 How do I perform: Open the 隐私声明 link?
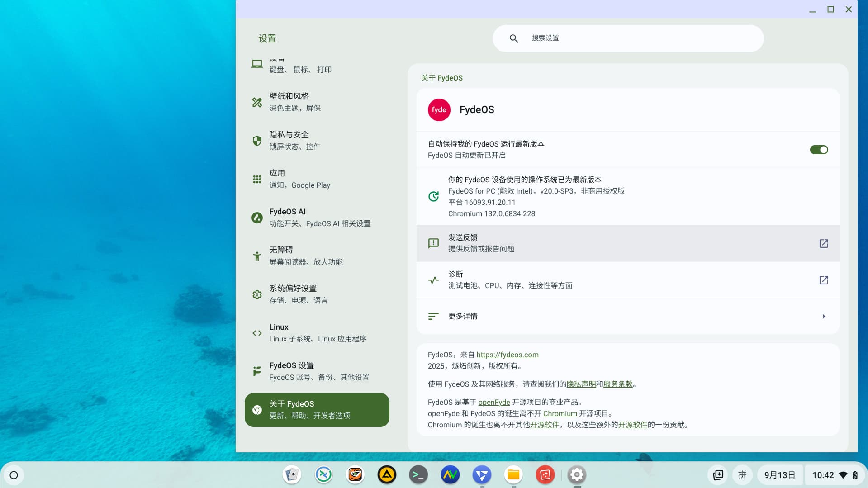coord(581,384)
